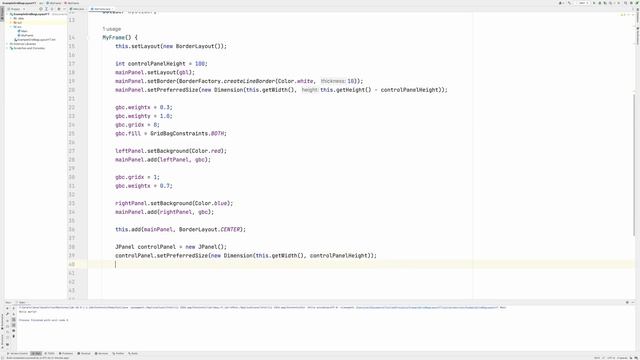Select MyFrame class in Project tree
This screenshot has width=640, height=360.
[26, 36]
